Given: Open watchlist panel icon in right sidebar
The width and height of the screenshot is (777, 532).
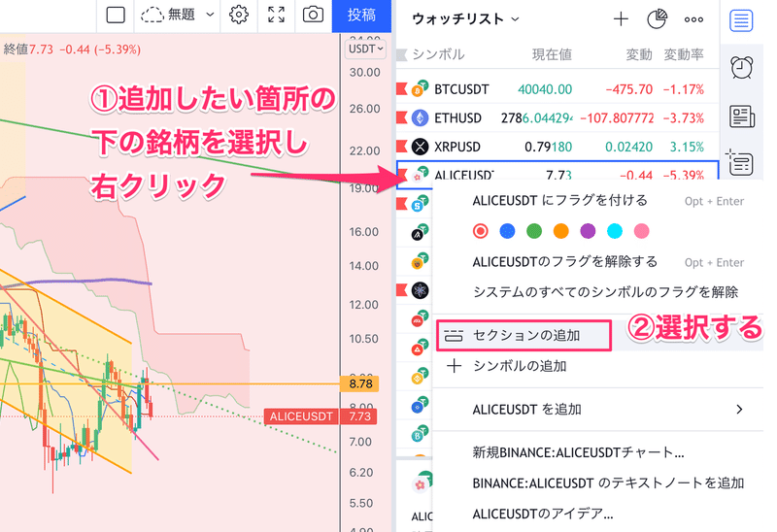Looking at the screenshot, I should point(741,20).
